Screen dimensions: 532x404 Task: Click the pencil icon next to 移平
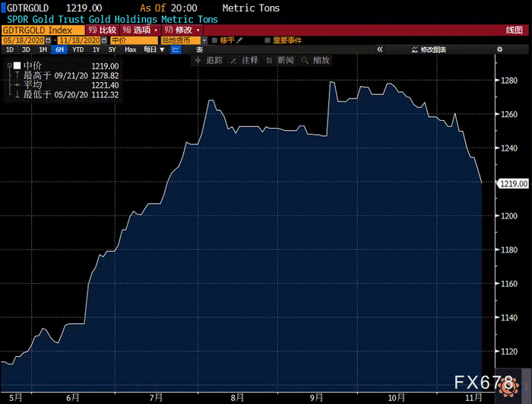point(239,40)
